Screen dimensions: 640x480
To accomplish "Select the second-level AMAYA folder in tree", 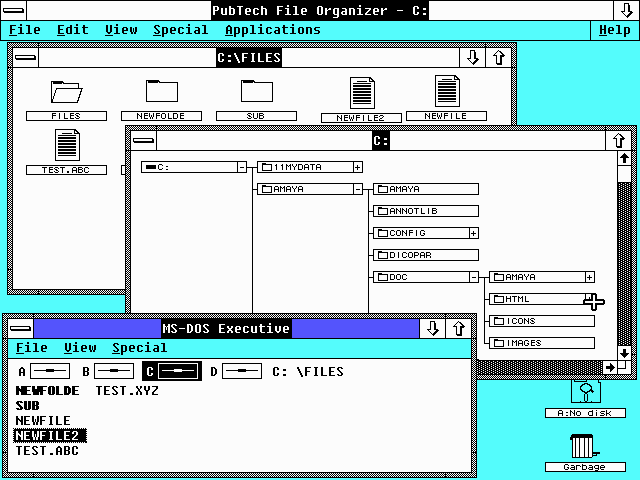I will pyautogui.click(x=426, y=189).
